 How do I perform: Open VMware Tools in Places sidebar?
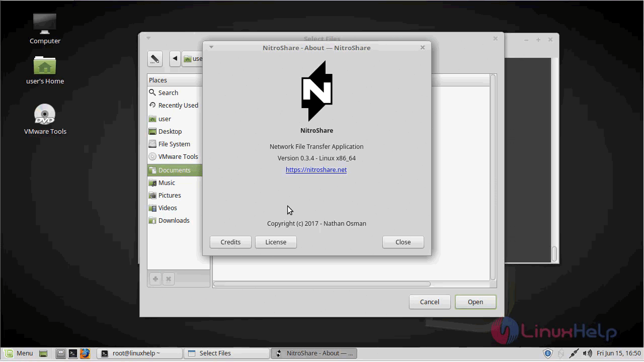(x=175, y=156)
